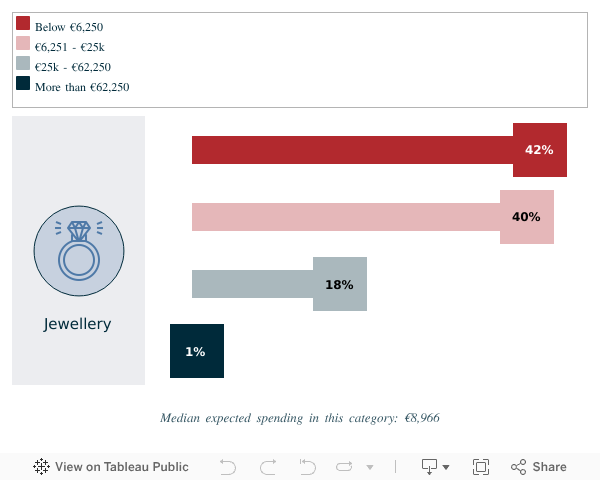Open View on Tableau Public link

coord(121,467)
